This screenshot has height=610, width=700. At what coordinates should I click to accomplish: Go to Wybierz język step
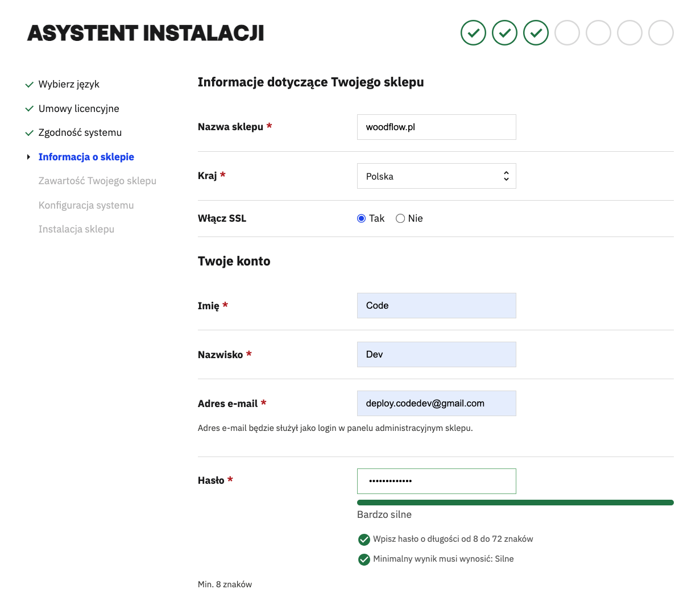(x=69, y=84)
